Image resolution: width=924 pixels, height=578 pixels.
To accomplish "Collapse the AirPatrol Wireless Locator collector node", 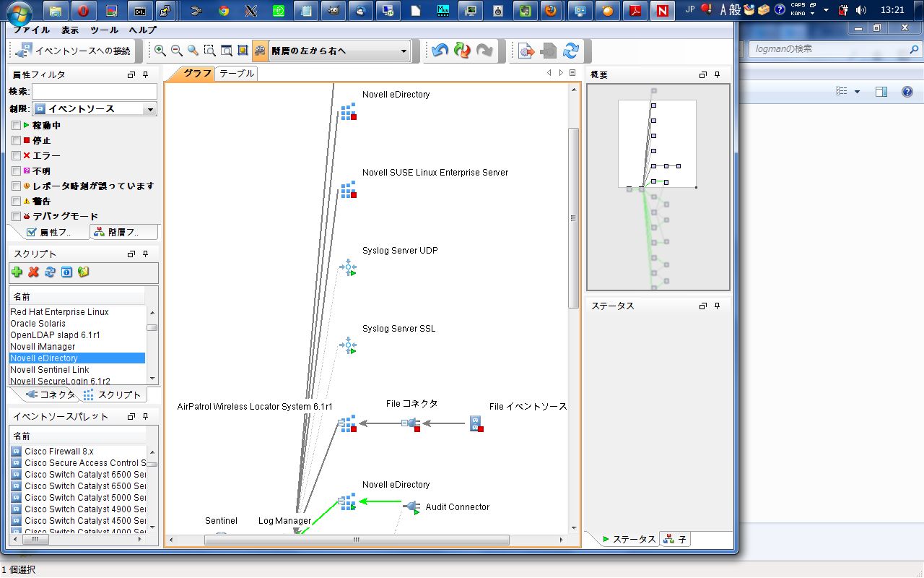I will tap(342, 424).
